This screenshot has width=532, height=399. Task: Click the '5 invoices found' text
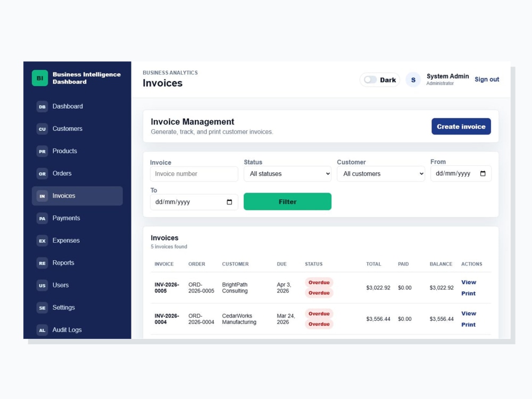169,247
